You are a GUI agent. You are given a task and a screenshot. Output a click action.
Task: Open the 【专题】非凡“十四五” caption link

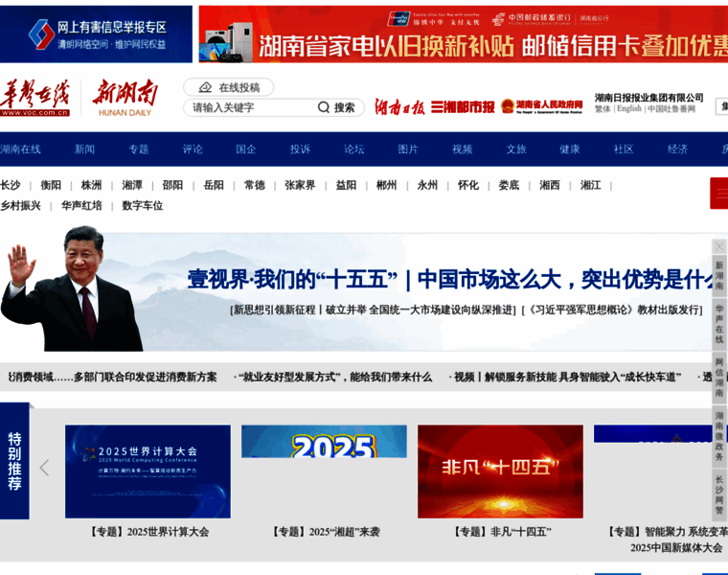(x=500, y=532)
